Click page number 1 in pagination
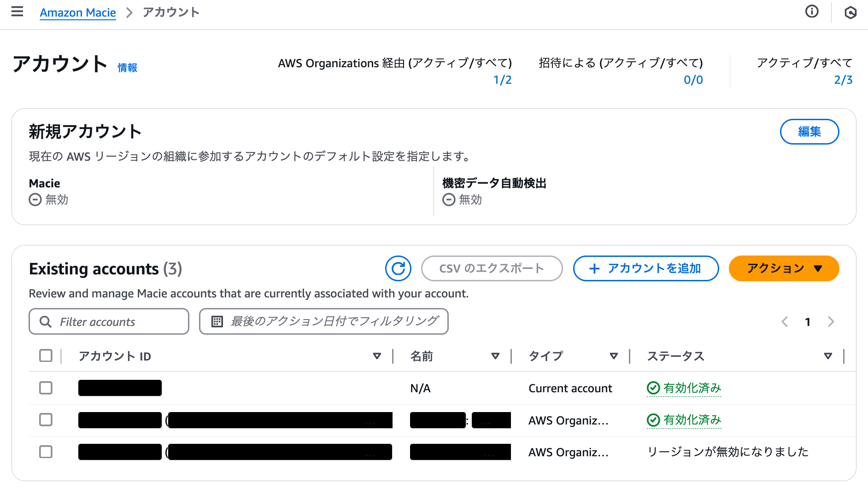This screenshot has height=500, width=868. [808, 322]
